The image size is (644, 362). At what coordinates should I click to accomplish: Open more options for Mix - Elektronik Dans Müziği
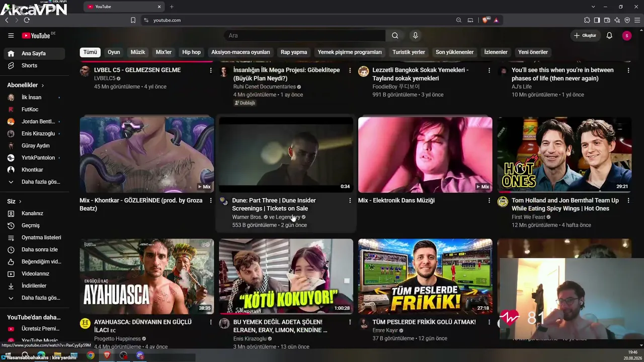click(489, 201)
